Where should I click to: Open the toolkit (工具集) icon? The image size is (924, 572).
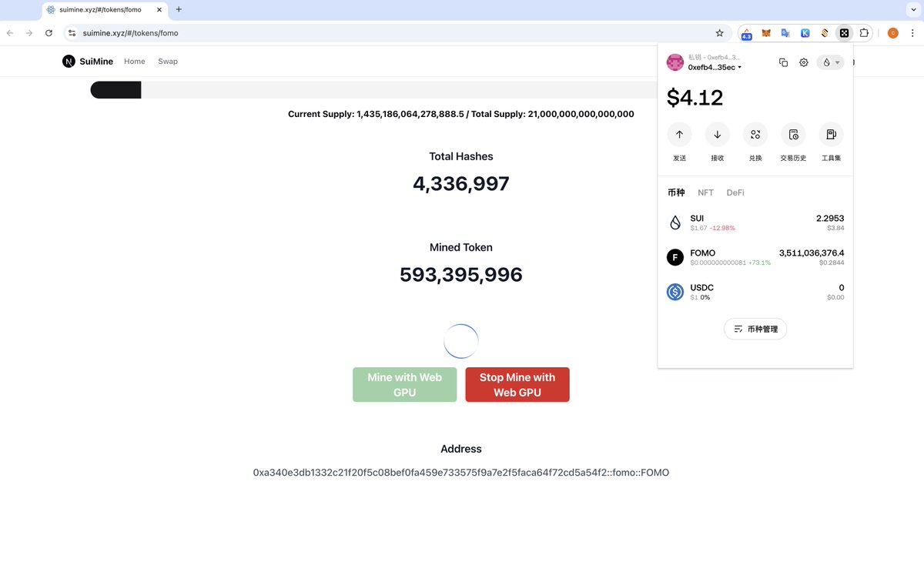831,135
